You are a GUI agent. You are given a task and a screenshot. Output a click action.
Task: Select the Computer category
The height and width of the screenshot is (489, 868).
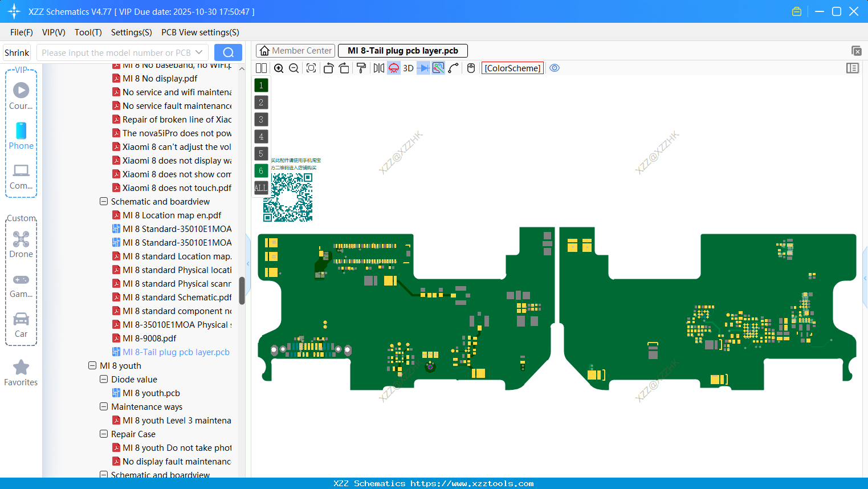(x=21, y=177)
